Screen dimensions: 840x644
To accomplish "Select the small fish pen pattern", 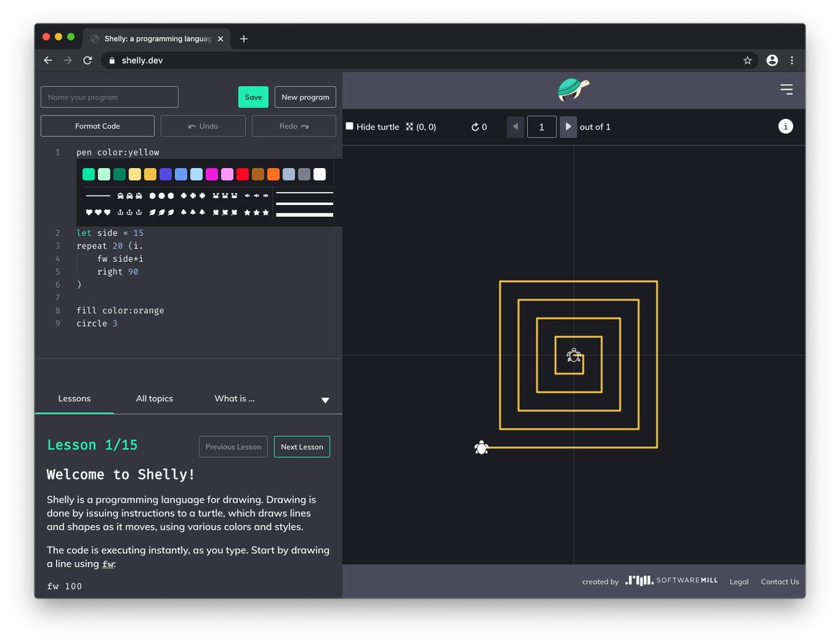I will [x=256, y=196].
